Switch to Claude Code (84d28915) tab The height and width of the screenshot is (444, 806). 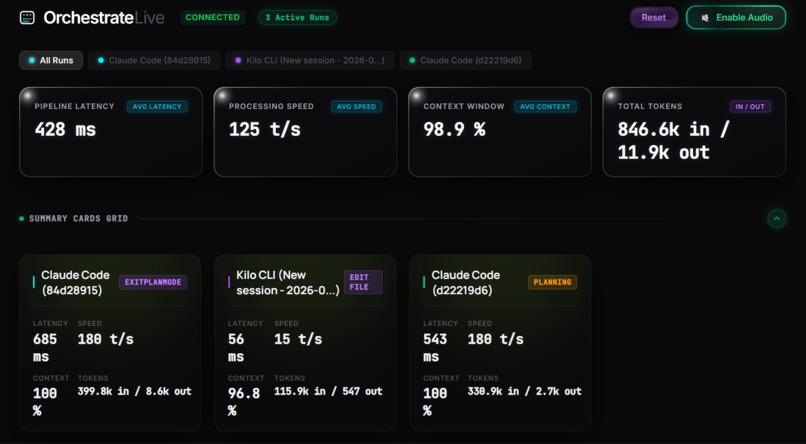[x=154, y=60]
